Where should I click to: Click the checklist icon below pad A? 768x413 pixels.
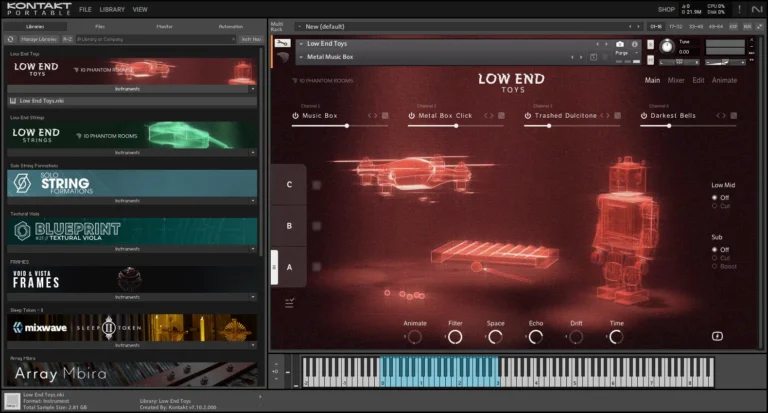point(289,303)
